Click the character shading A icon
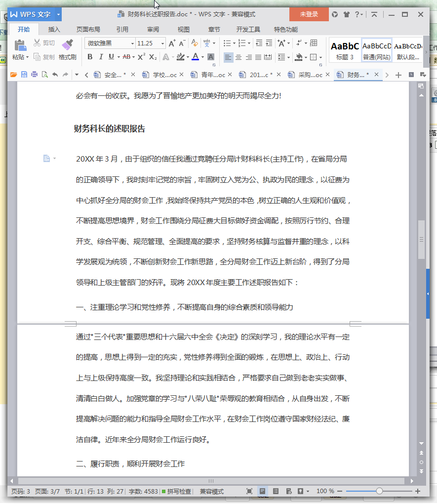This screenshot has height=504, width=437. [x=211, y=57]
